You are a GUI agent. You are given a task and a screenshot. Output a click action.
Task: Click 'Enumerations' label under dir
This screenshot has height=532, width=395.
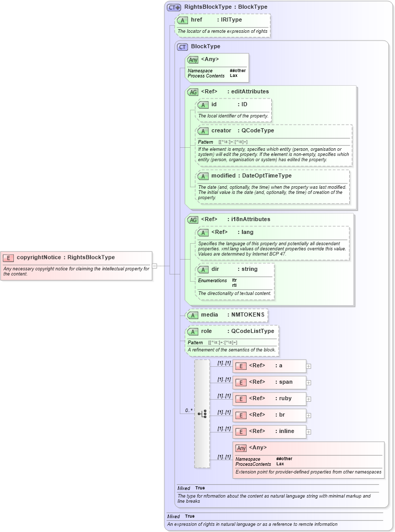[x=212, y=280]
